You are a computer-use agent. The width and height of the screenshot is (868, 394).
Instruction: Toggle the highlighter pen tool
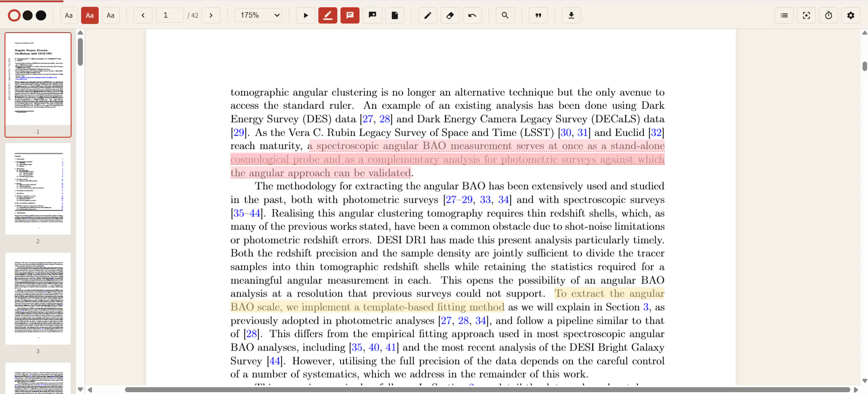328,15
